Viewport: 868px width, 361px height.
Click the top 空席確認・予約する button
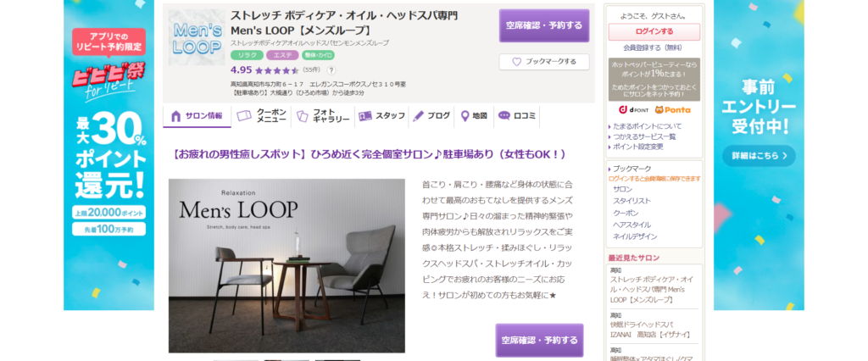pyautogui.click(x=543, y=25)
